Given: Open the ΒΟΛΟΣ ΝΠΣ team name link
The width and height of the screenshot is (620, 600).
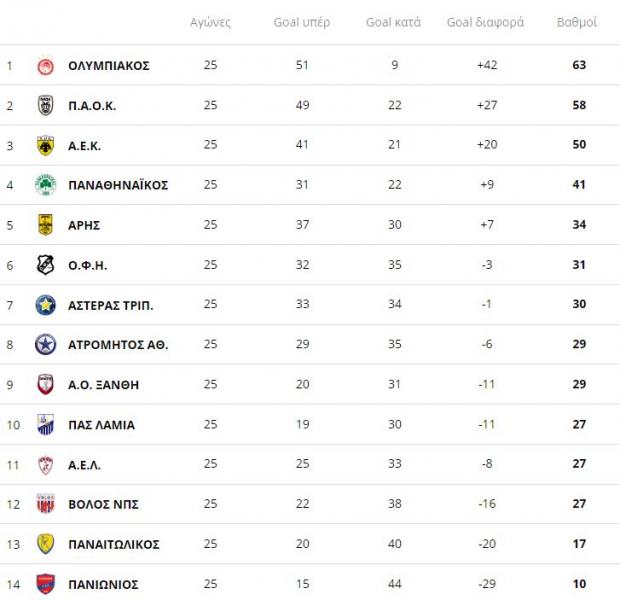Looking at the screenshot, I should [101, 504].
